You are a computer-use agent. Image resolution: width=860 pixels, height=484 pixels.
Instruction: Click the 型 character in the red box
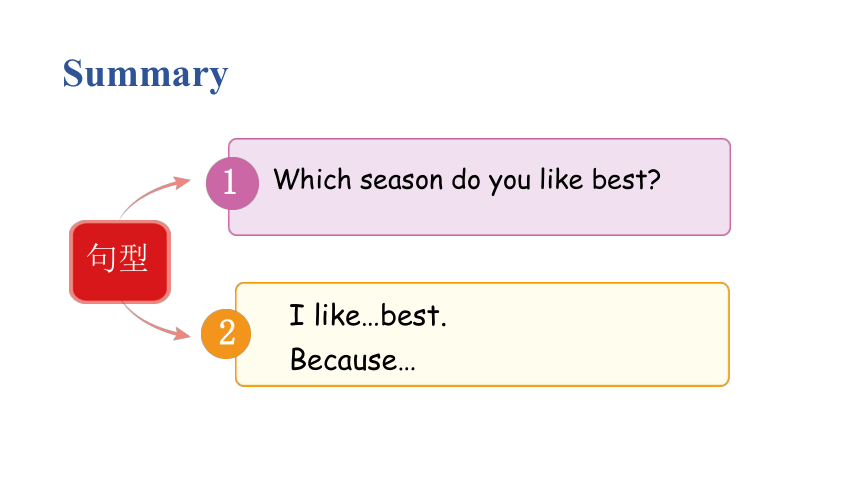[133, 257]
